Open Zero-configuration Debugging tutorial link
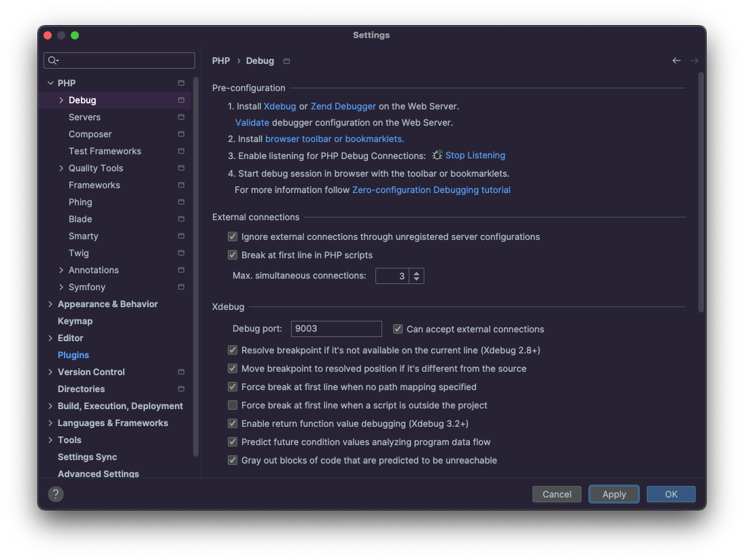 [x=431, y=190]
